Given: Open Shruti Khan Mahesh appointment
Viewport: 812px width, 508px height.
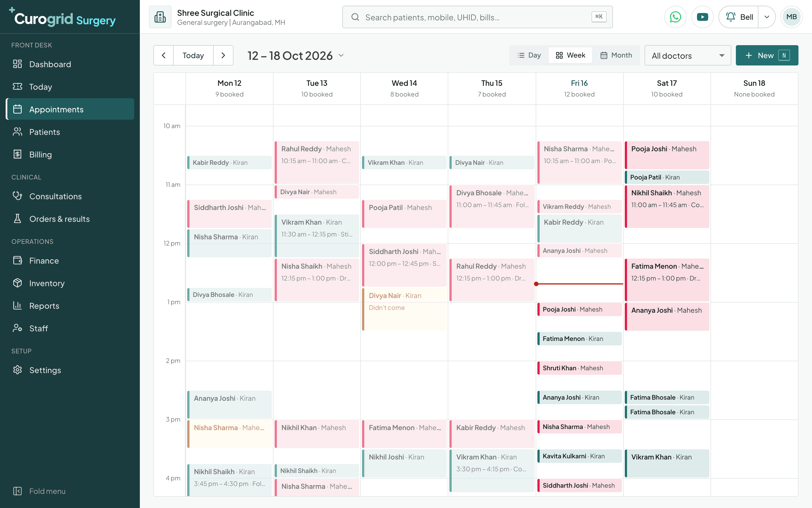Looking at the screenshot, I should pos(579,368).
